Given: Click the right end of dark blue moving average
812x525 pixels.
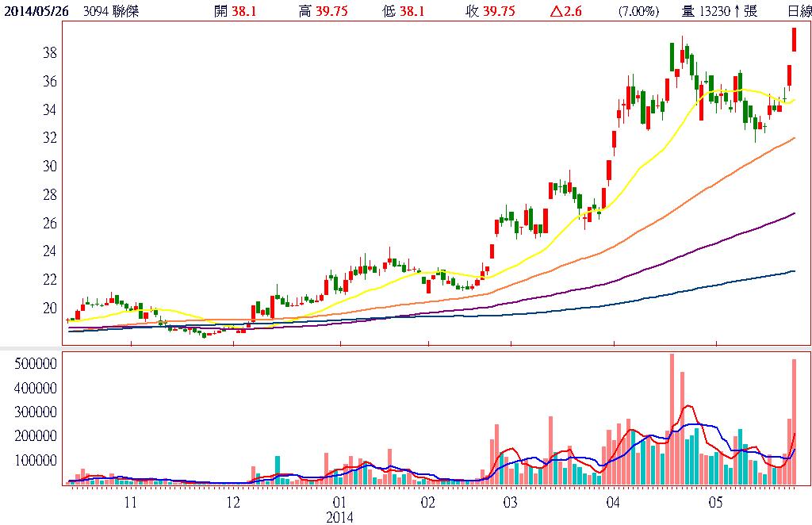Looking at the screenshot, I should [794, 271].
